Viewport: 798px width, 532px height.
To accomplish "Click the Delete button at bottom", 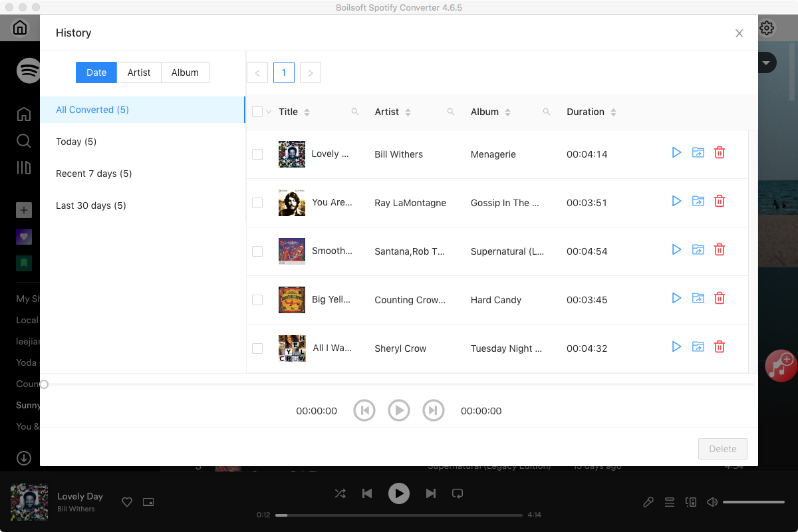I will [x=723, y=449].
